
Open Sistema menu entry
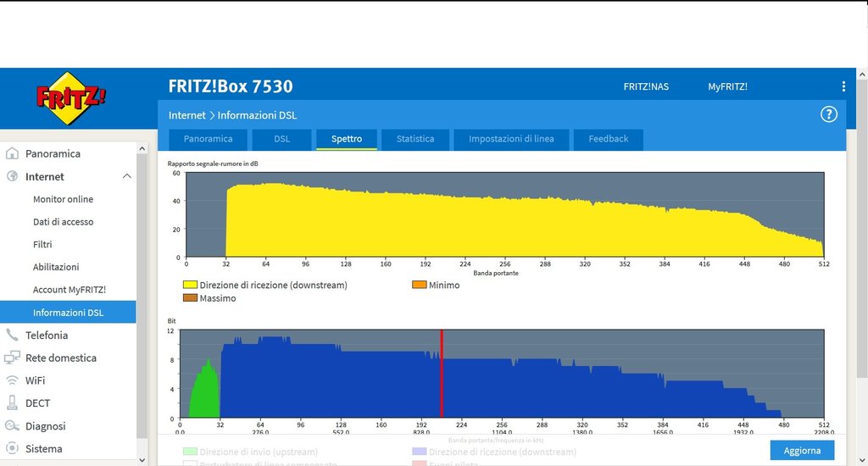point(44,448)
